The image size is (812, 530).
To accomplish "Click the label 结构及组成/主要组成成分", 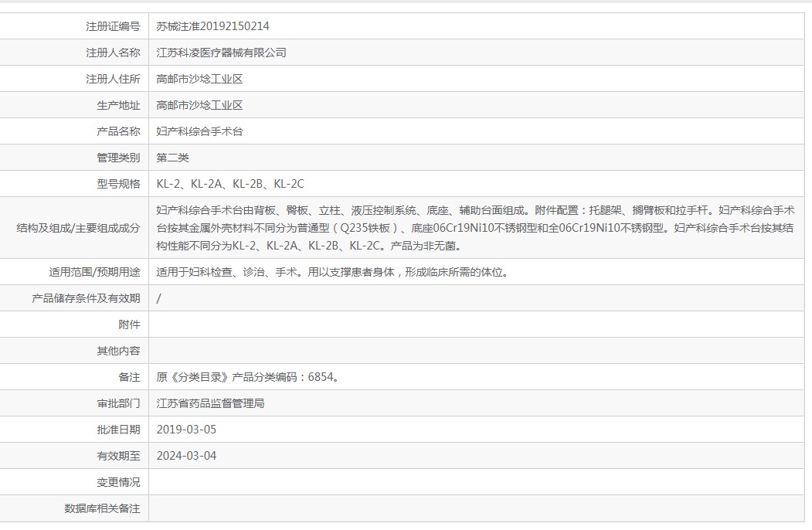I will point(78,228).
